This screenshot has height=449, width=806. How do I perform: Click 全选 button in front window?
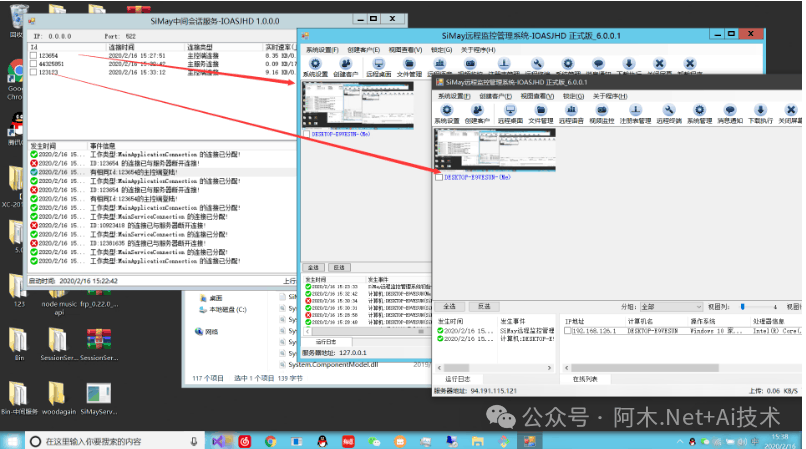pyautogui.click(x=449, y=307)
